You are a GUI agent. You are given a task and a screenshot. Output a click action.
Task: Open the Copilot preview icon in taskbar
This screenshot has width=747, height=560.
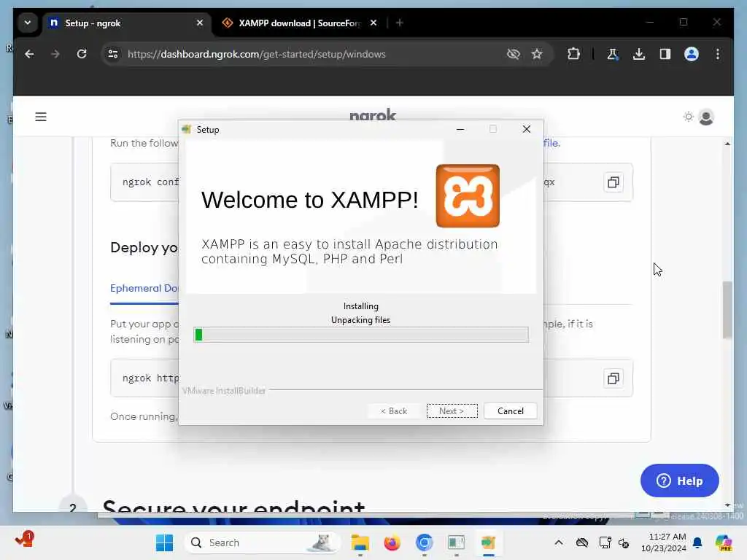[x=723, y=542]
